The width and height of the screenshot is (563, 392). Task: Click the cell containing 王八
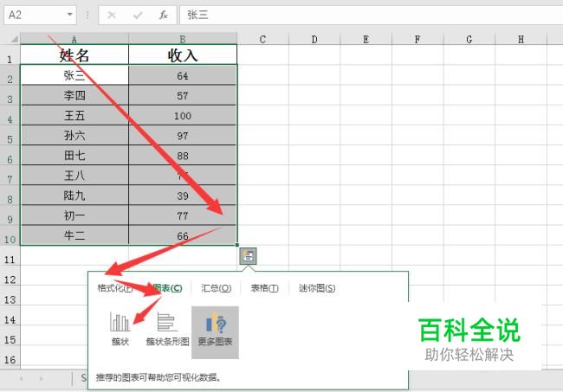point(74,175)
